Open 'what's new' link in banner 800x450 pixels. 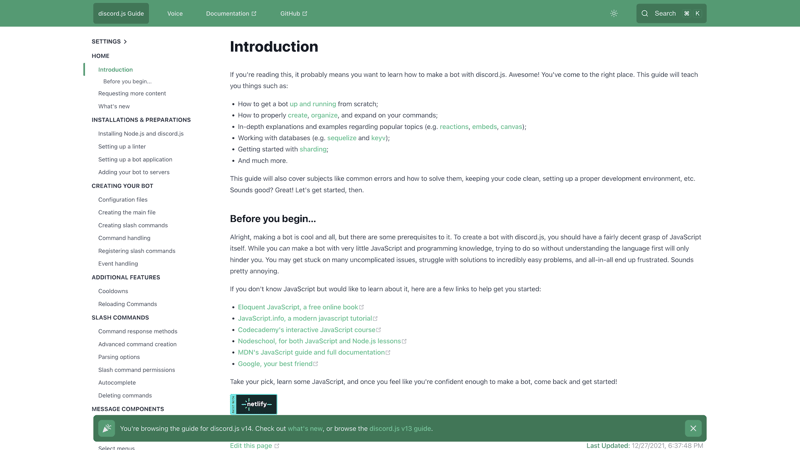tap(305, 429)
